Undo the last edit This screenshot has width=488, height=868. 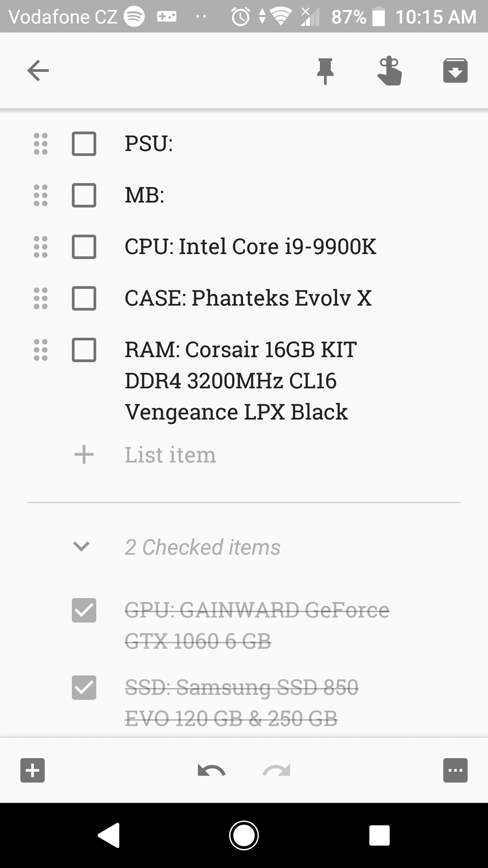211,770
